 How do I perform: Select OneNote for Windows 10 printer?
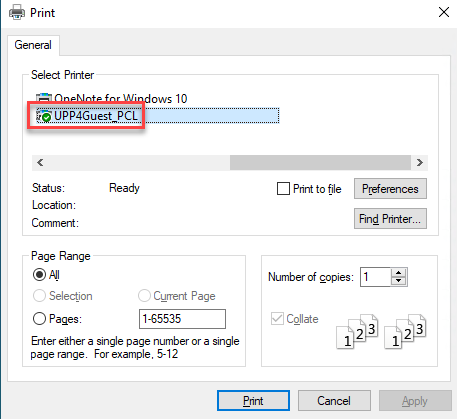point(111,98)
